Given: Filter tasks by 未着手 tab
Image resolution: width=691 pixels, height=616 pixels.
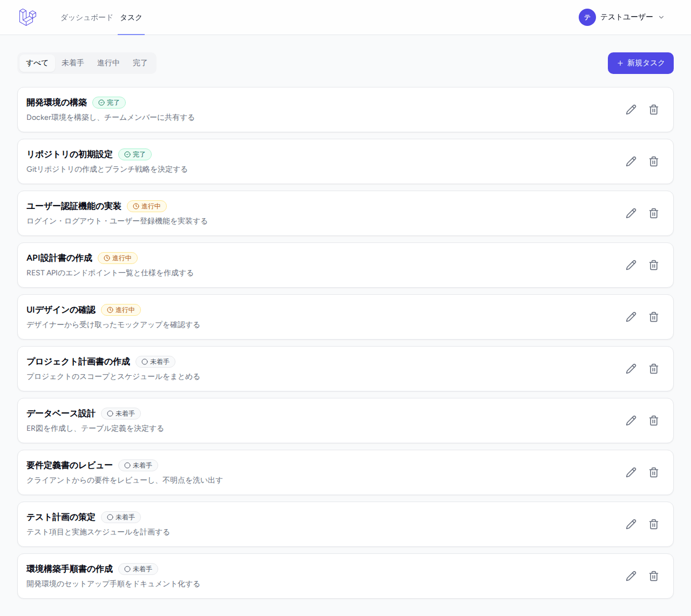Looking at the screenshot, I should coord(73,63).
